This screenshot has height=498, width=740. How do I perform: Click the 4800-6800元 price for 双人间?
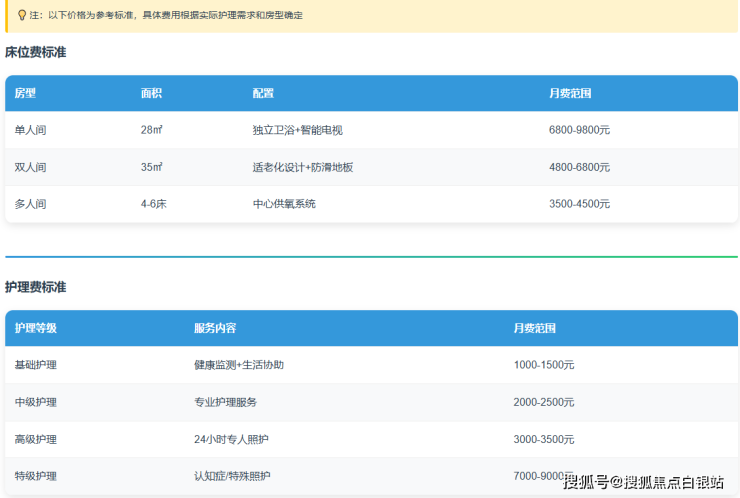point(579,167)
